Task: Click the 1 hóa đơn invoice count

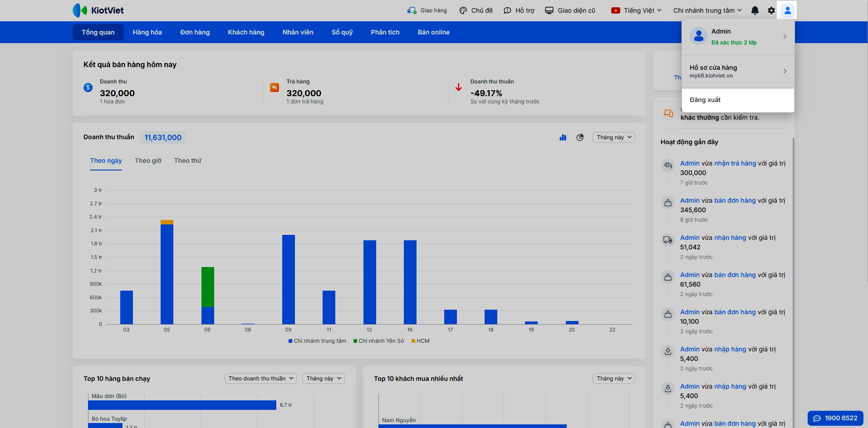Action: (112, 102)
